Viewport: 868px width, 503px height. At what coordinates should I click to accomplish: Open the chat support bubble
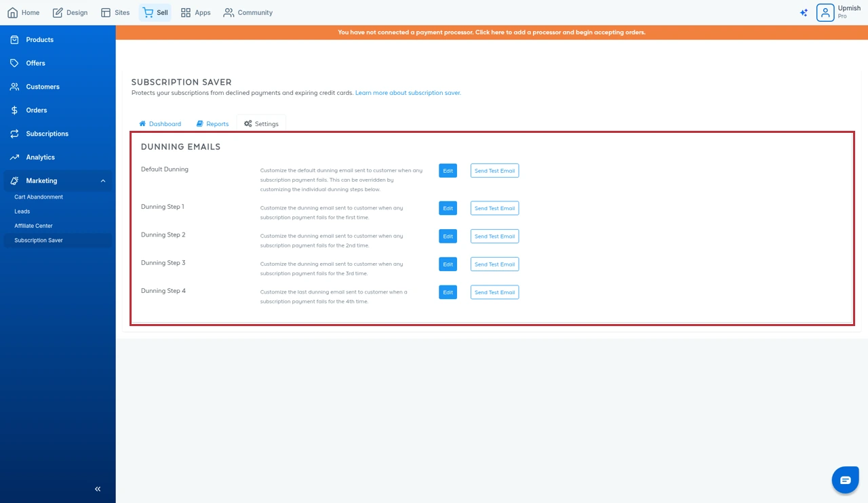pos(845,480)
